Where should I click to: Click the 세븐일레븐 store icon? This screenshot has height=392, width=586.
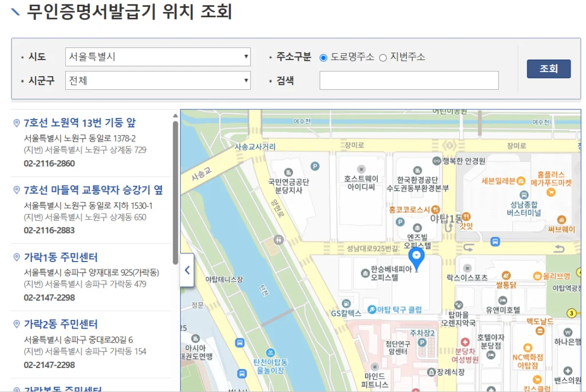[521, 181]
